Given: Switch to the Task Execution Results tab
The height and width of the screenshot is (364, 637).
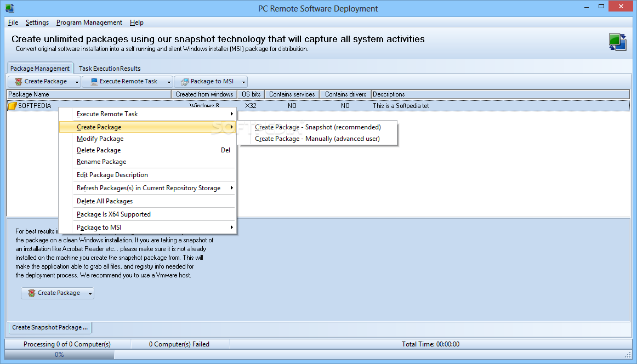Looking at the screenshot, I should click(x=110, y=69).
